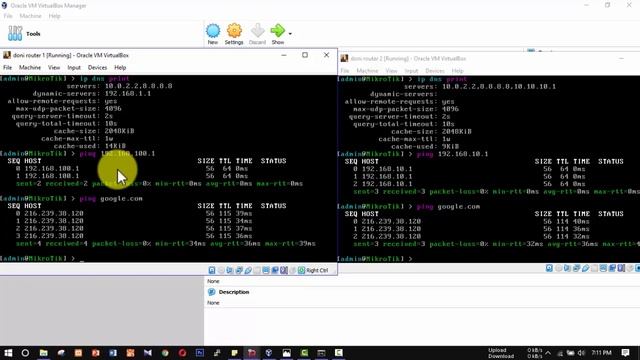Click optical disk icon in router 1 status bar
Image resolution: width=640 pixels, height=360 pixels.
click(221, 270)
